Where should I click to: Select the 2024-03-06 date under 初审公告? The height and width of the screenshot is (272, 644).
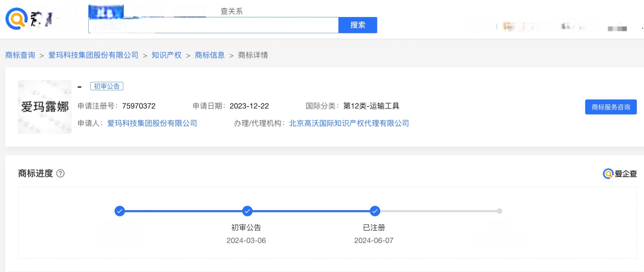(x=246, y=241)
